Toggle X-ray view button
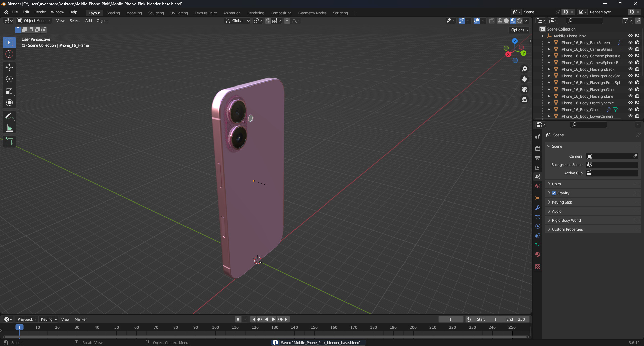This screenshot has height=346, width=644. pos(491,21)
